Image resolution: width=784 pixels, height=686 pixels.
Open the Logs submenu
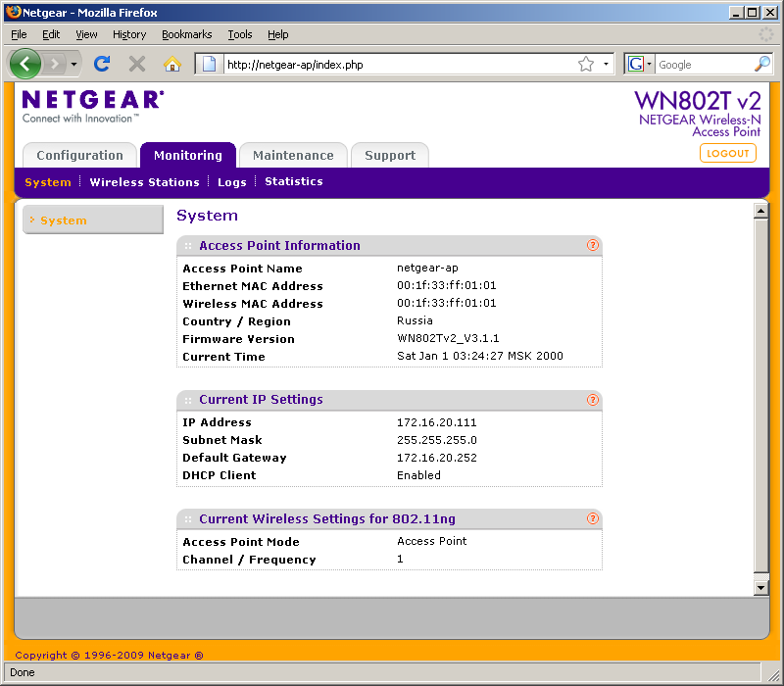pyautogui.click(x=231, y=182)
